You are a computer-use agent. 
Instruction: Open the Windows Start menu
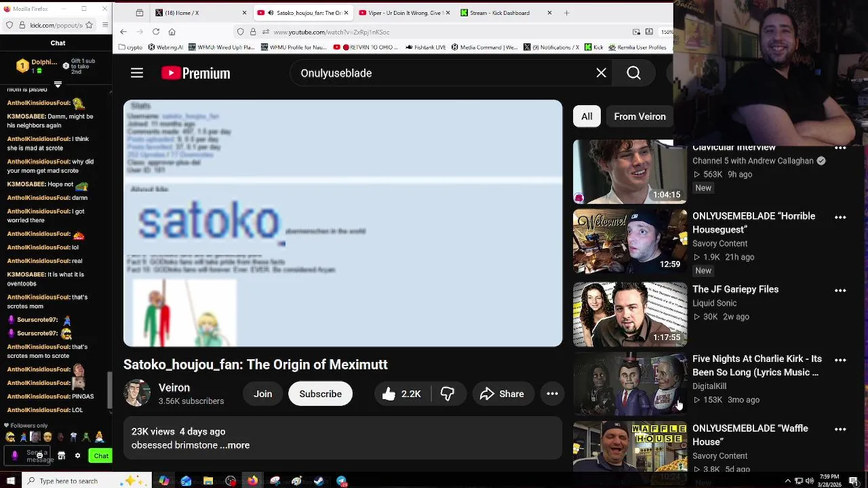10,481
